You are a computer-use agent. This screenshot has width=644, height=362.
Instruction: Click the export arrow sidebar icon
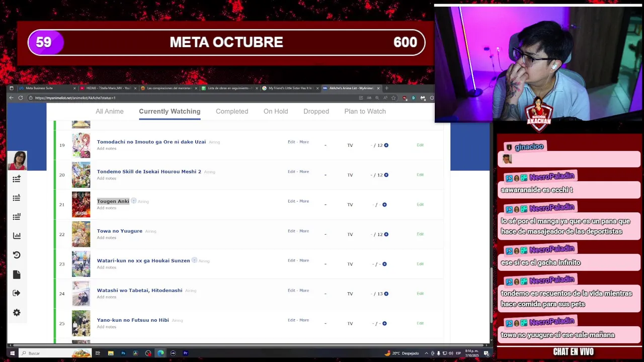tap(17, 293)
